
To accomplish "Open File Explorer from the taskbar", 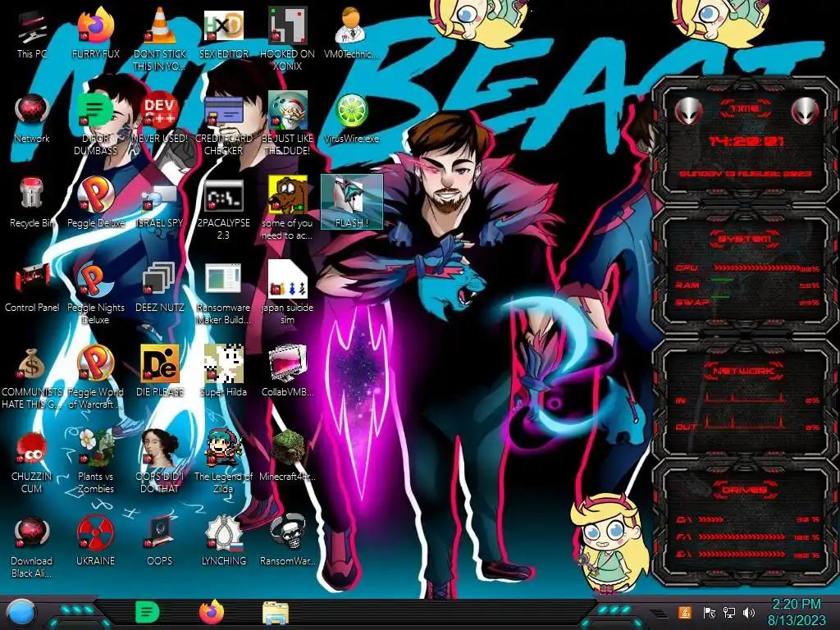I will point(276,613).
